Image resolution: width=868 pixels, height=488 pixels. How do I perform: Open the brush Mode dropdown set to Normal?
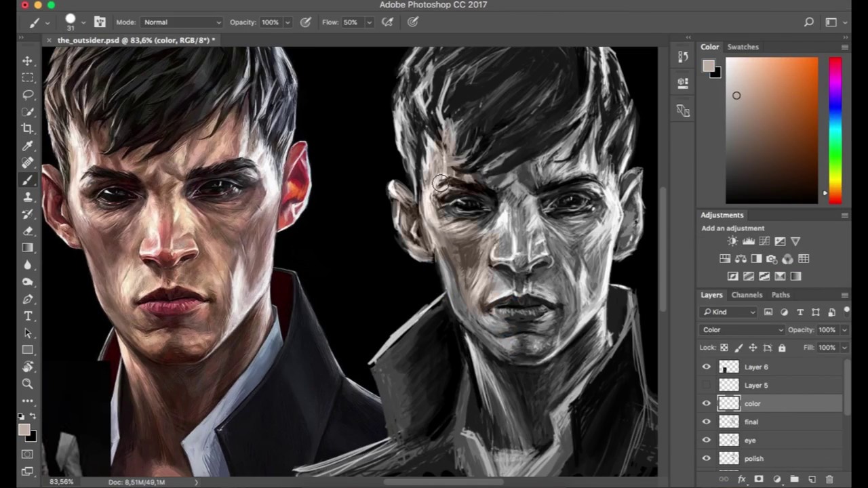[x=181, y=22]
